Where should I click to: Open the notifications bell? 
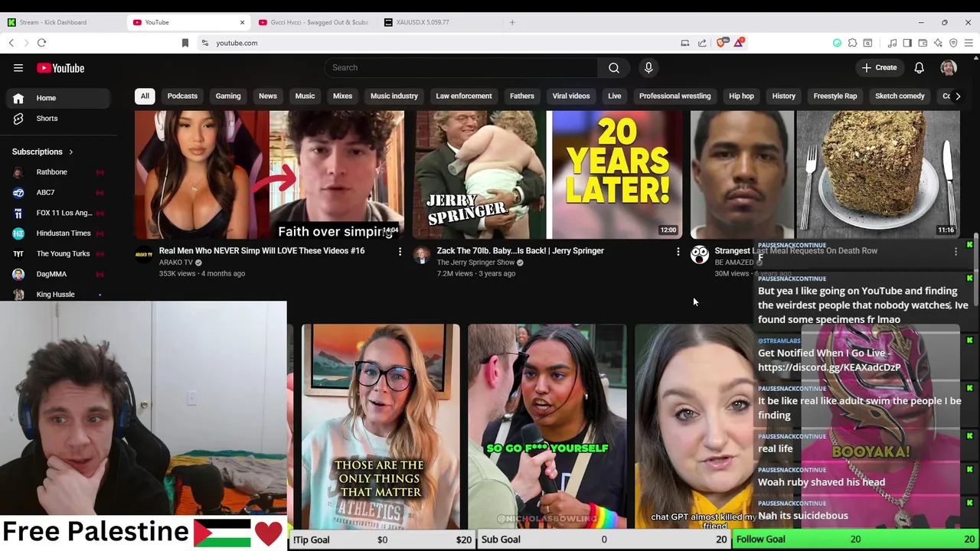pos(919,67)
